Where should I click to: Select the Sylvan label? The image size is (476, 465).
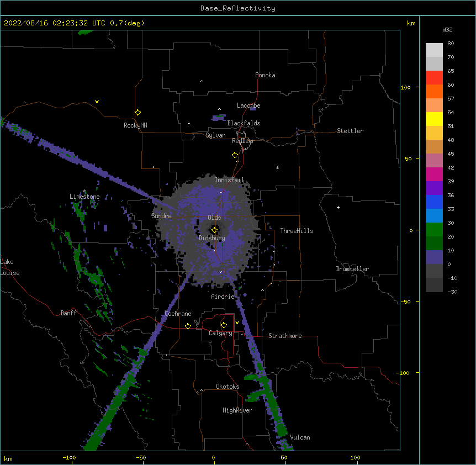click(215, 135)
